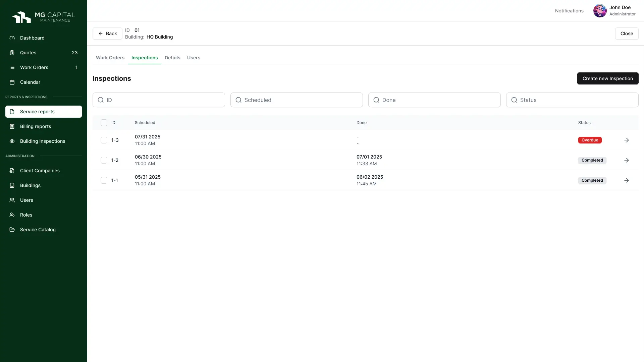Toggle the select-all checkbox in table header

[104, 123]
